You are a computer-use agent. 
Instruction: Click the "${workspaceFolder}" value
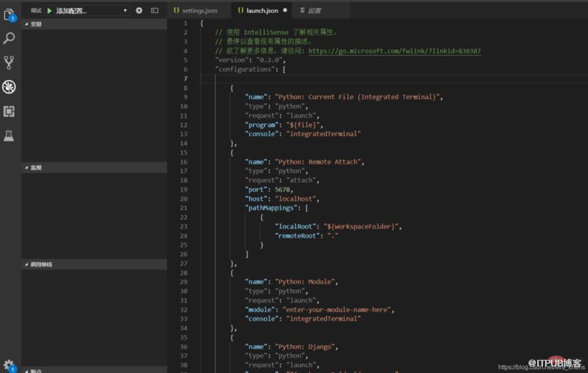tap(361, 226)
